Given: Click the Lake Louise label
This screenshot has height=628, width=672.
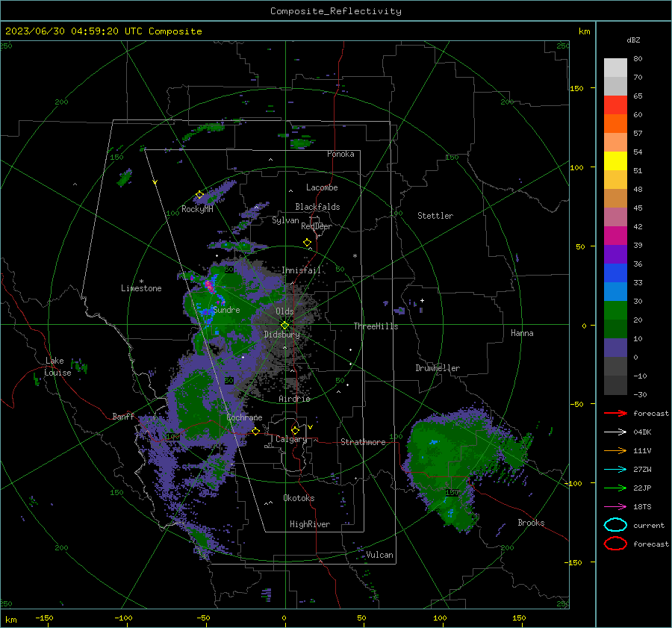Looking at the screenshot, I should coord(57,367).
